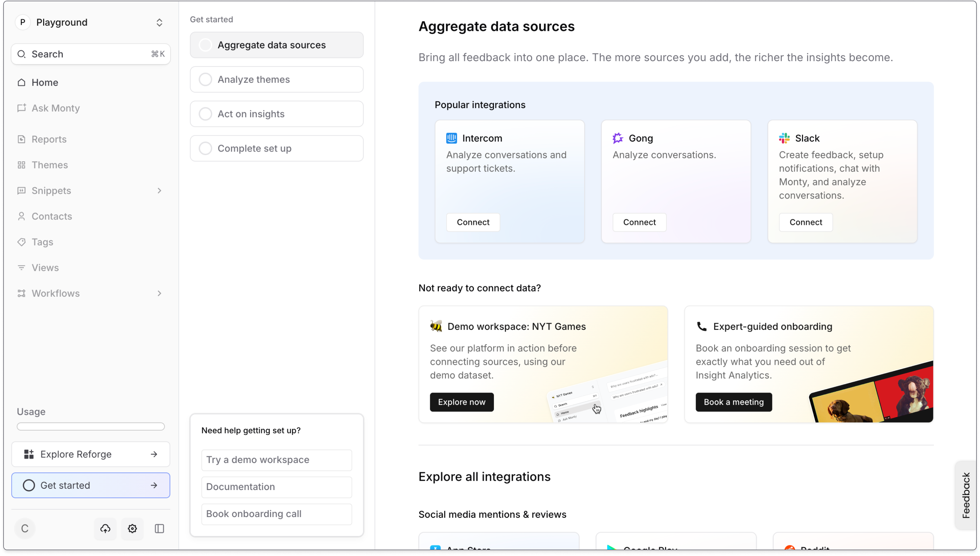Go to Reports in the sidebar
The width and height of the screenshot is (980, 556).
click(x=91, y=139)
